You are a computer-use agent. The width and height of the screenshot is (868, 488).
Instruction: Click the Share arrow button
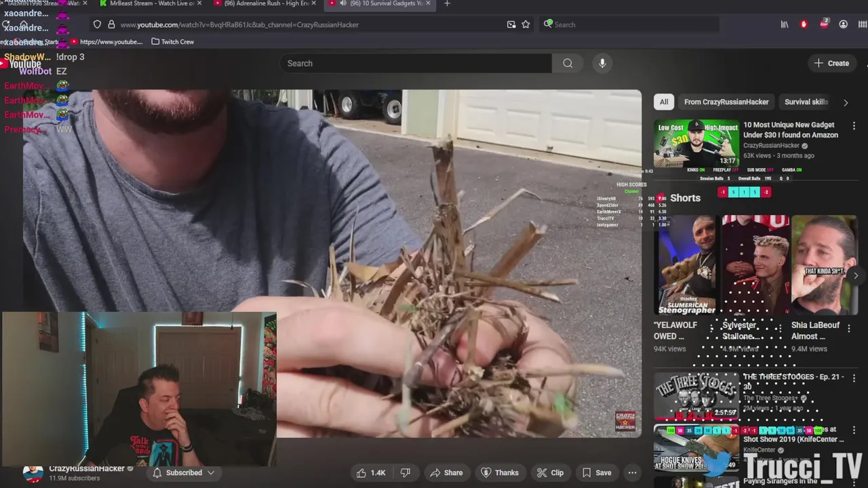(x=446, y=472)
